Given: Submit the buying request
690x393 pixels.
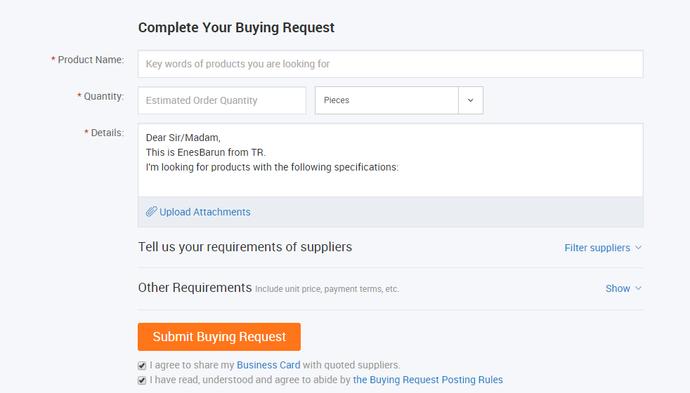Looking at the screenshot, I should [x=219, y=337].
